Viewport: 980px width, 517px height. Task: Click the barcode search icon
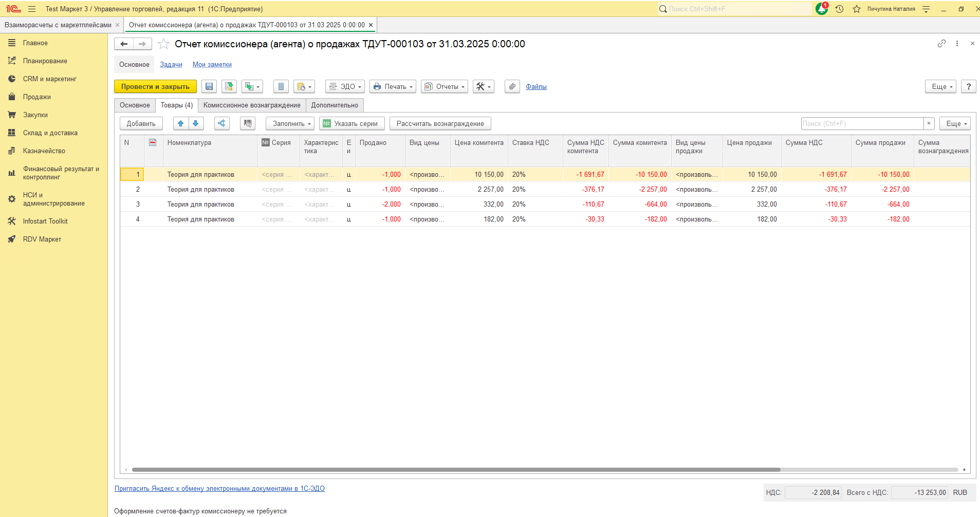coord(248,123)
